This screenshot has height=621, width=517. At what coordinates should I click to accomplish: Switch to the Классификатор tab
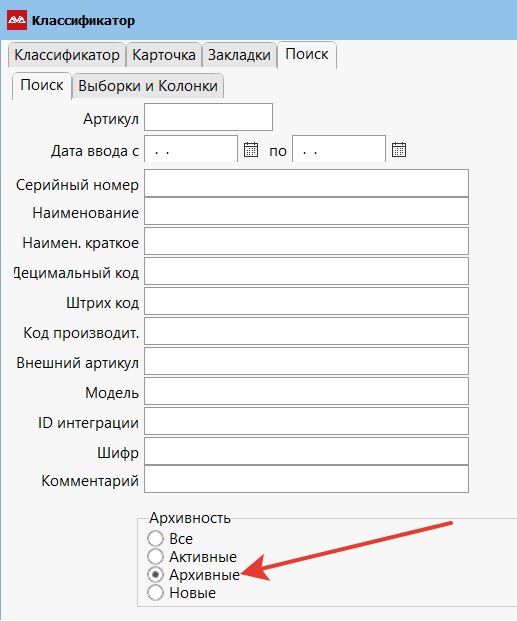[67, 55]
